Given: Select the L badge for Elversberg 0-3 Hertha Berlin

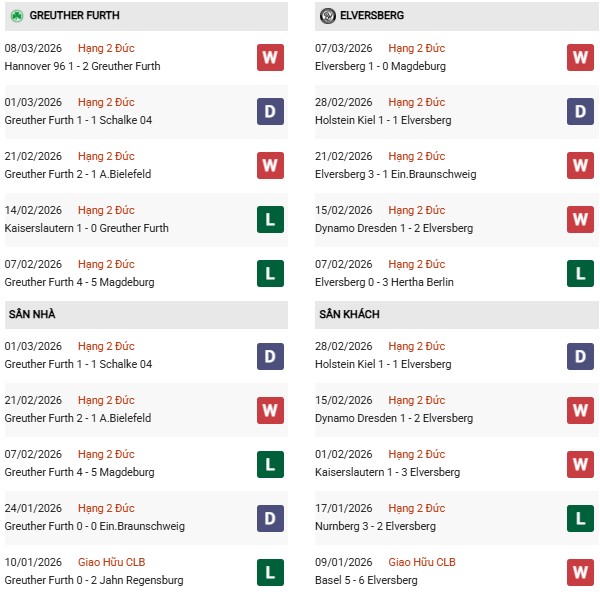Looking at the screenshot, I should coord(580,273).
